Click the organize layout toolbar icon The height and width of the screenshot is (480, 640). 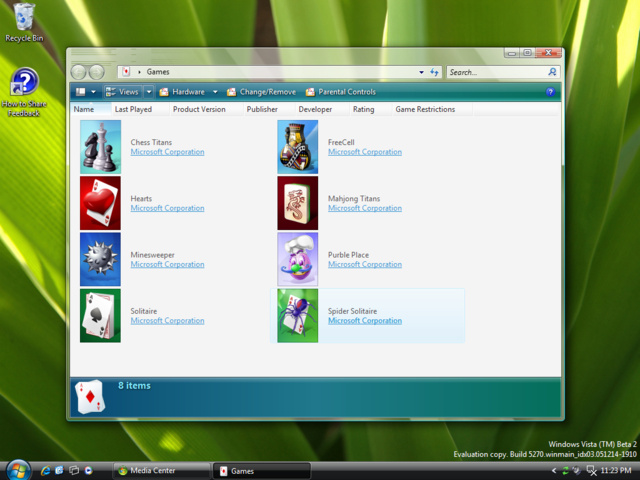pyautogui.click(x=80, y=92)
